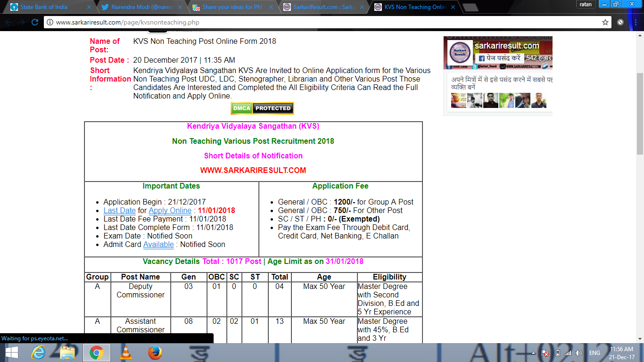Click the Kendriya Vidyalaya Sangathan (KVS) heading
Screen dimensions: 644x362
[253, 126]
